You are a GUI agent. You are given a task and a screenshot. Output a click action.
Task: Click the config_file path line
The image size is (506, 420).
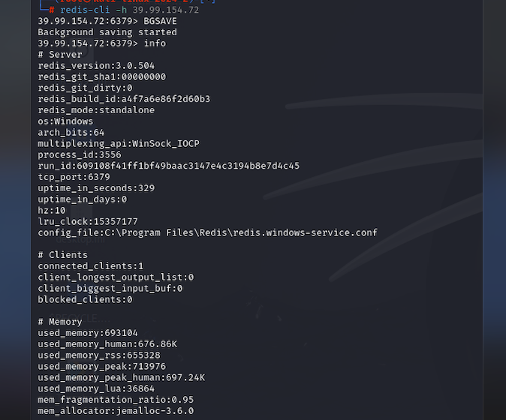[x=207, y=232]
